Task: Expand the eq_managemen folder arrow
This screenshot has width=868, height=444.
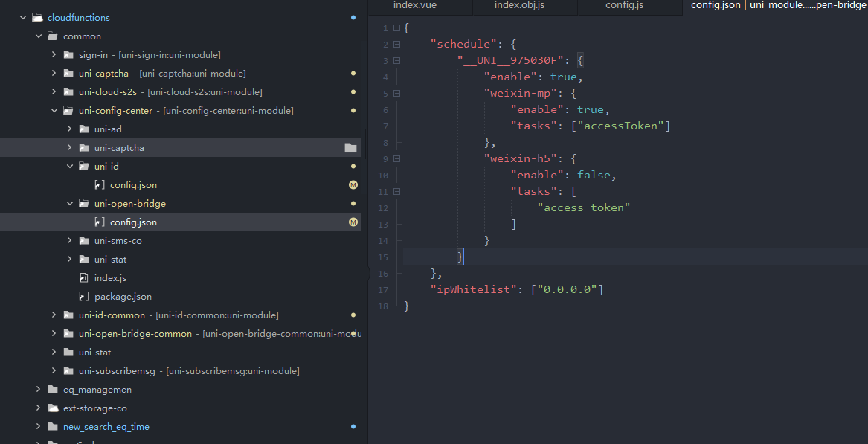Action: [38, 389]
